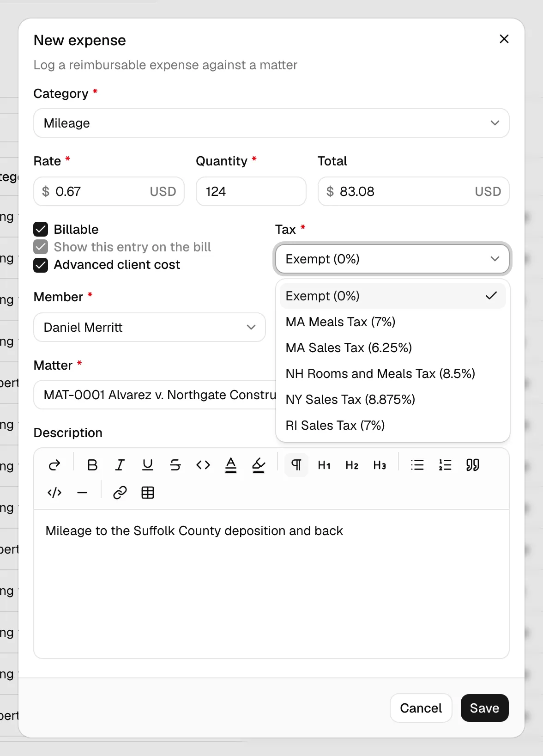
Task: Insert a block quote
Action: (473, 465)
